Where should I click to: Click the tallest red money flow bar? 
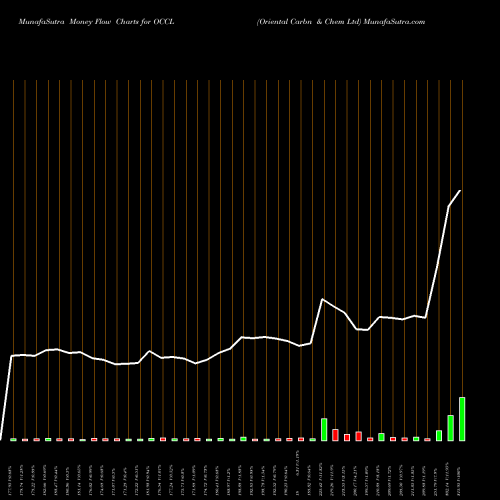tap(335, 435)
